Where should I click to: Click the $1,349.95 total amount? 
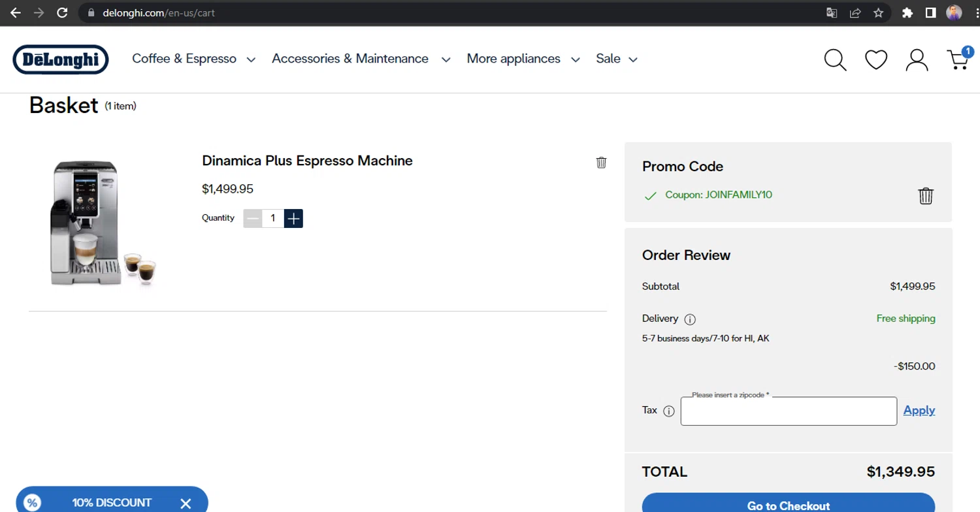(900, 472)
